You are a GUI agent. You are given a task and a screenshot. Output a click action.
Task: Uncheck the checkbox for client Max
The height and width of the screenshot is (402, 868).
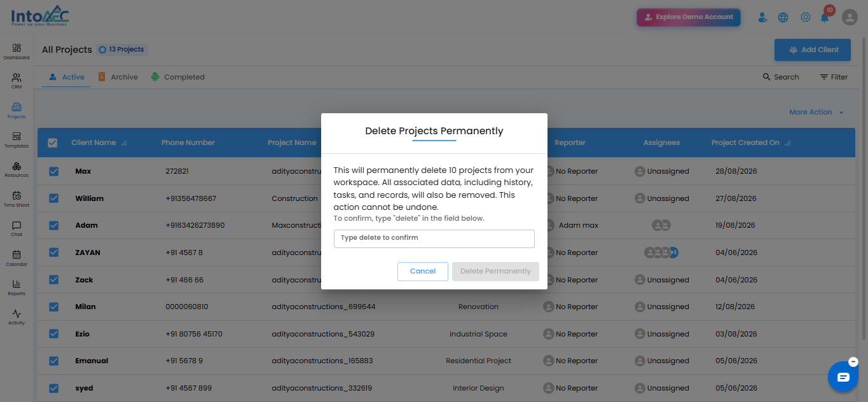[x=53, y=171]
